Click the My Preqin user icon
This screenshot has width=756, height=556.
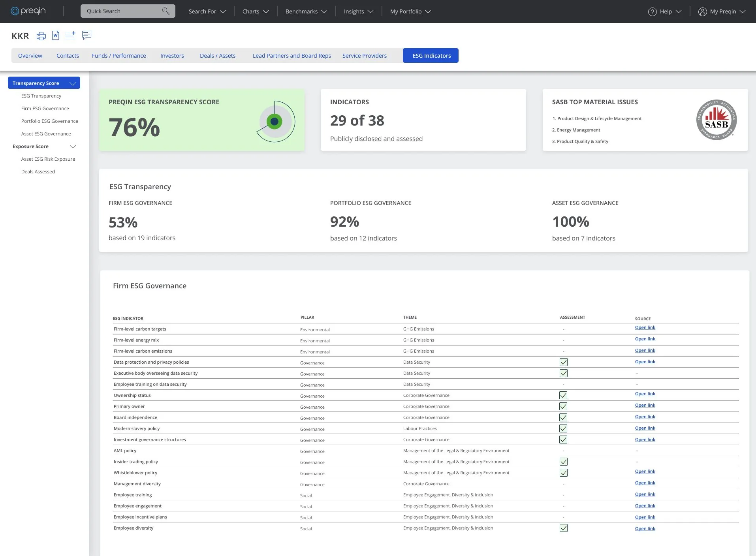point(702,11)
